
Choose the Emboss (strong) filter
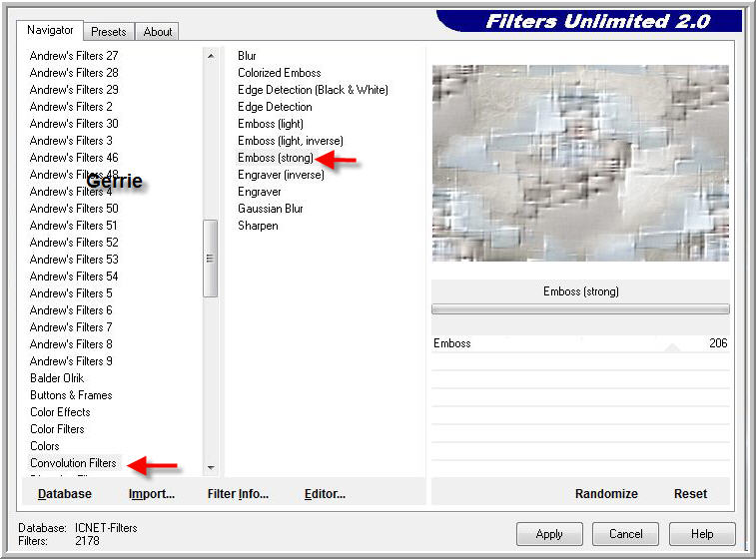275,158
